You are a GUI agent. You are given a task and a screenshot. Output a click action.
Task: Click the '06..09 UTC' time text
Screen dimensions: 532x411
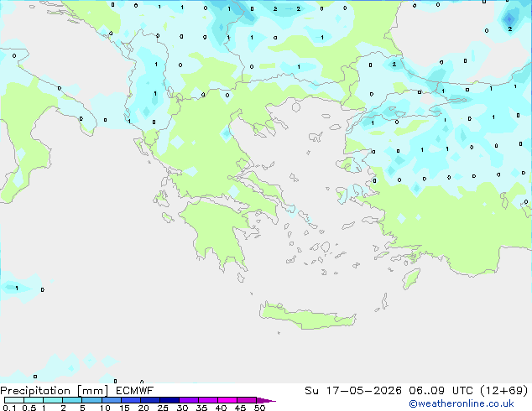[x=441, y=391]
